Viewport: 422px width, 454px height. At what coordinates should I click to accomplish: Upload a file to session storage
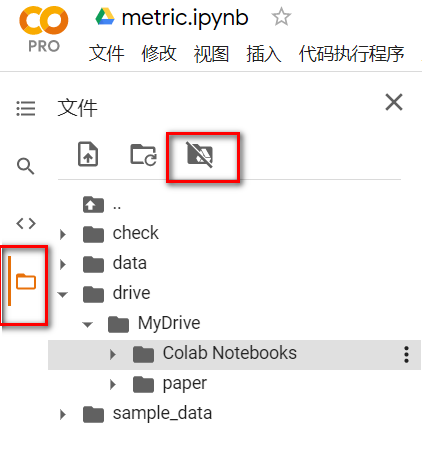[88, 154]
